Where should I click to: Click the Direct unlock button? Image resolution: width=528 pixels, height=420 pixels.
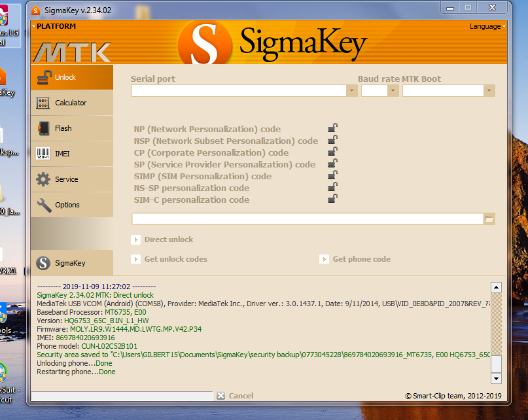162,239
